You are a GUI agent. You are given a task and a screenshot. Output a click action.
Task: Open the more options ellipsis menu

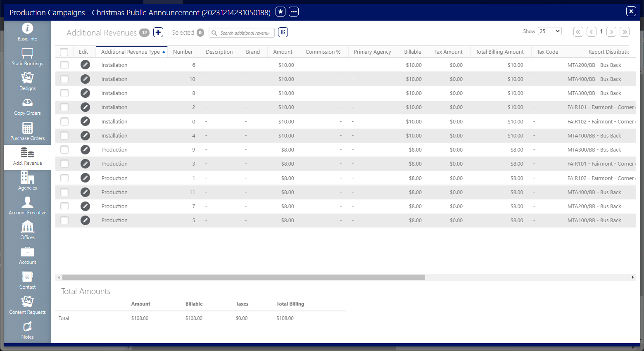pyautogui.click(x=294, y=12)
